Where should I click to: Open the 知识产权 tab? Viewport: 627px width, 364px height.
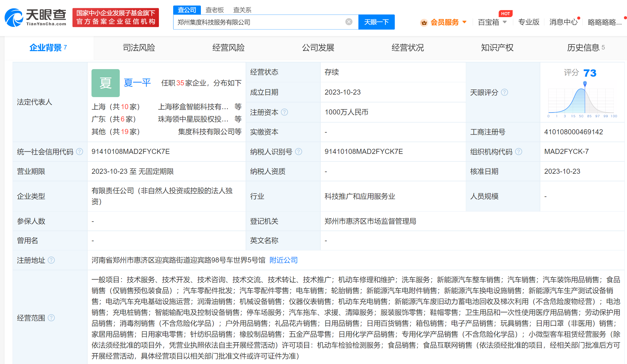pos(497,48)
